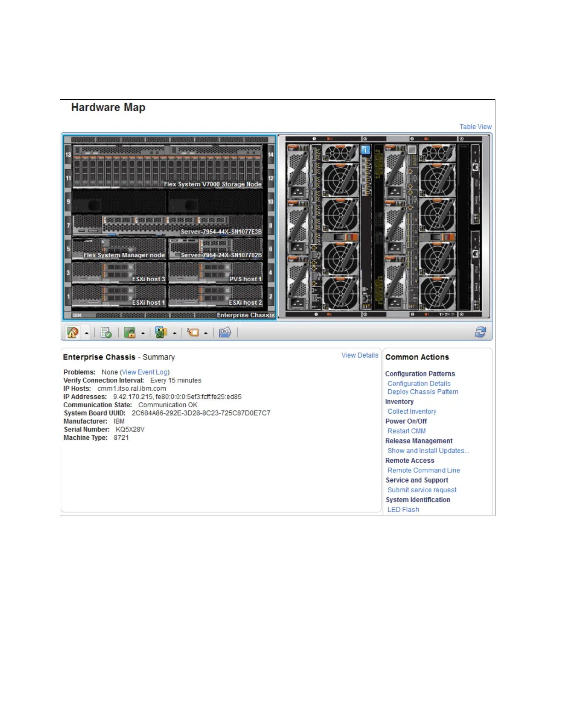Open dropdown arrow next to problems warning icon
This screenshot has width=563, height=728.
click(86, 333)
